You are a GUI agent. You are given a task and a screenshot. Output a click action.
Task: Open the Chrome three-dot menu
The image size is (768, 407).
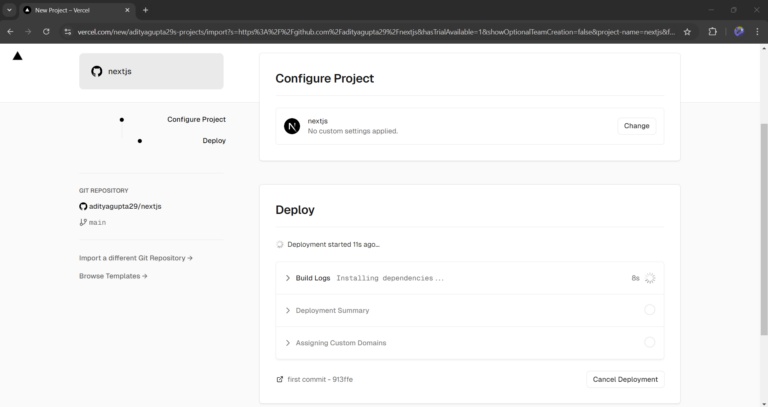tap(757, 31)
